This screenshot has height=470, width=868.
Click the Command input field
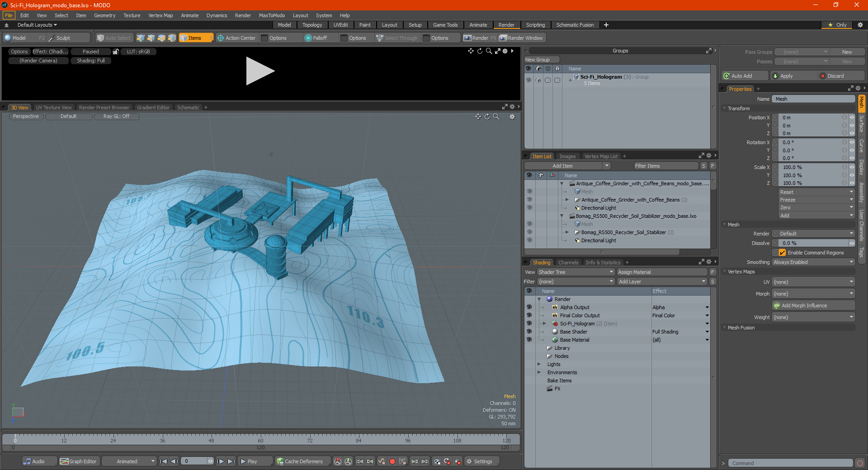790,463
